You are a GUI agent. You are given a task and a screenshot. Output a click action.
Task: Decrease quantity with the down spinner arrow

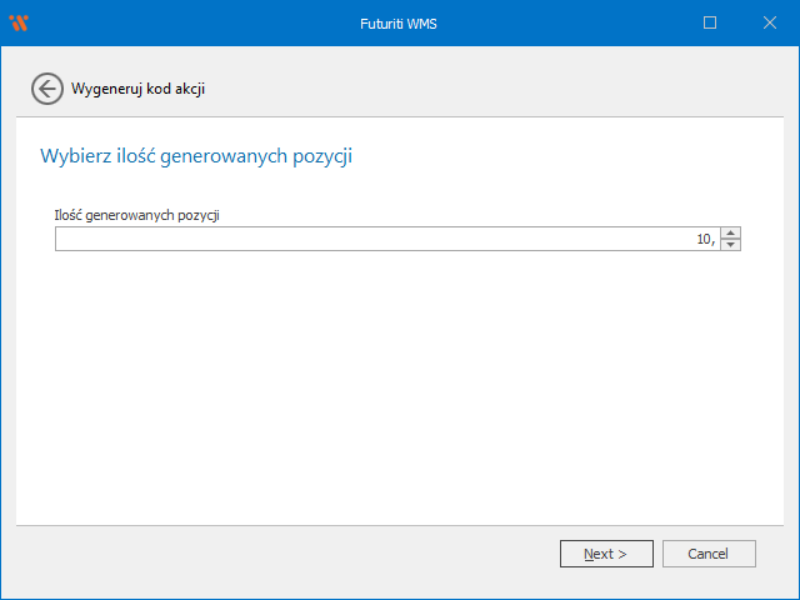[731, 244]
